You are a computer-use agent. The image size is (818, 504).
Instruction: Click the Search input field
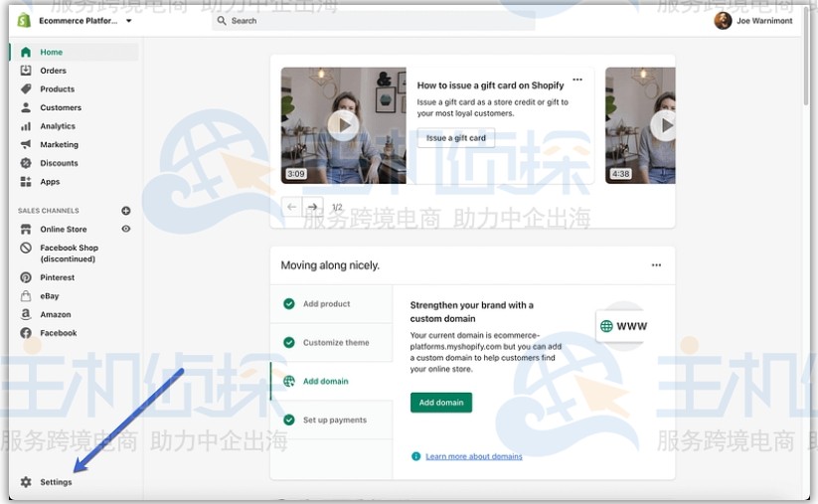tap(374, 21)
